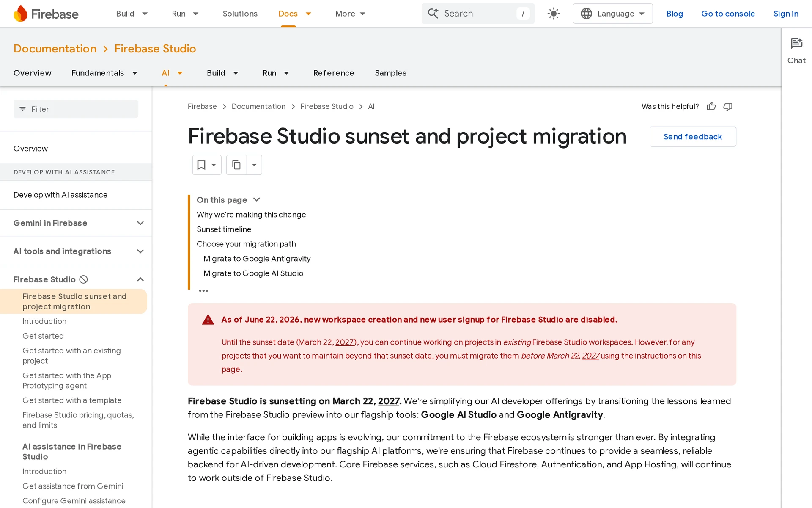Open the copy options dropdown arrow
Viewport: 812px width, 508px height.
(254, 165)
